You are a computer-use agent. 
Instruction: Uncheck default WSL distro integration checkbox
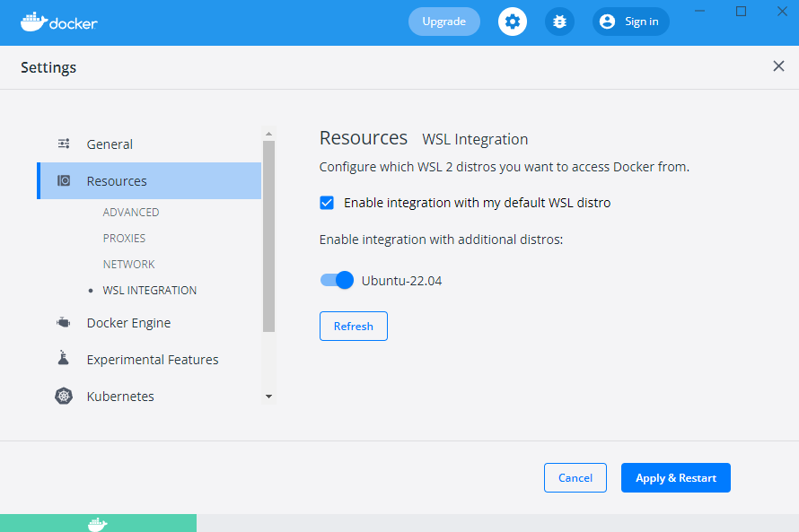pyautogui.click(x=327, y=203)
